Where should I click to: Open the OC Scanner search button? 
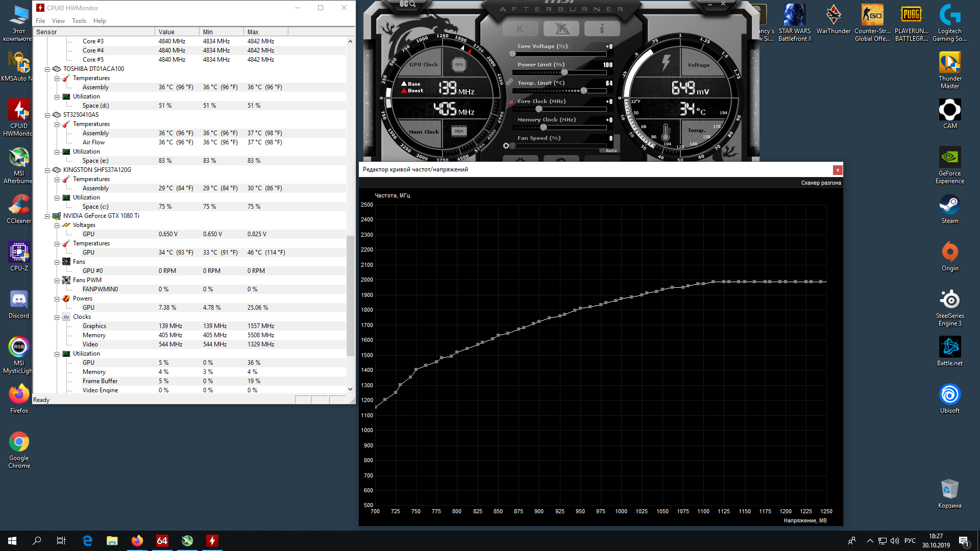407,4
